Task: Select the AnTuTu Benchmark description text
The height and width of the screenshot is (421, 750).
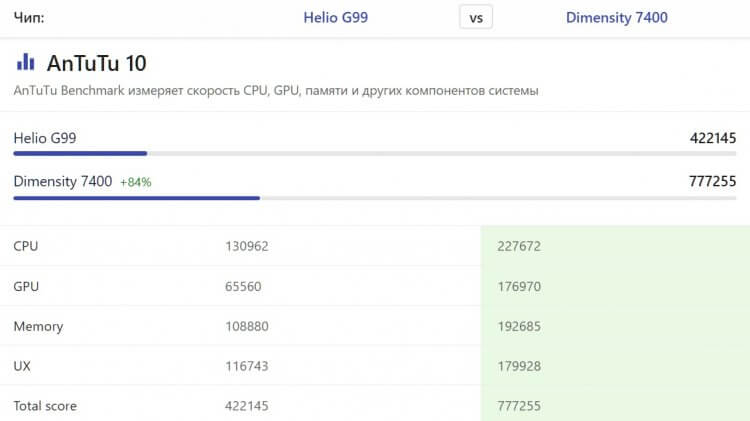Action: coord(276,90)
